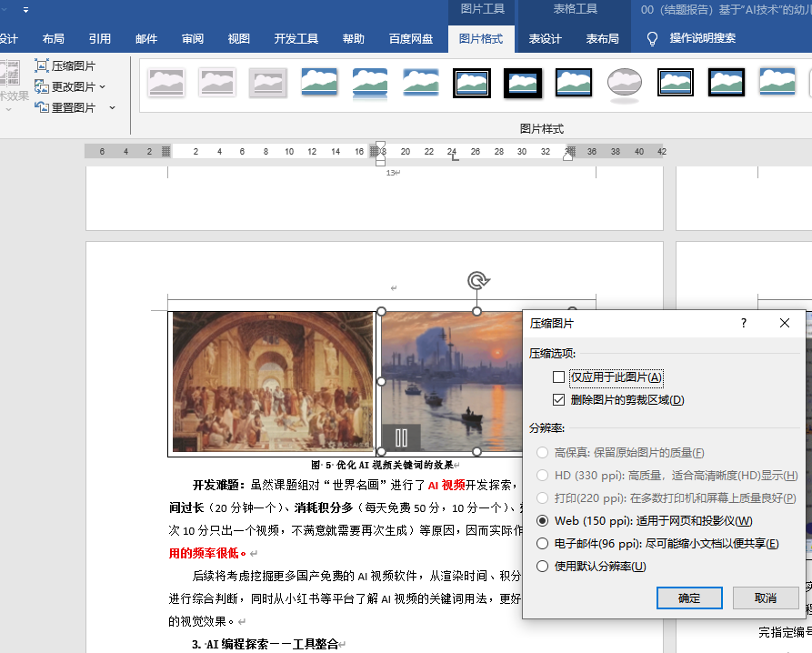Click the Change Picture (更改图片) icon
This screenshot has height=653, width=812.
coord(42,86)
